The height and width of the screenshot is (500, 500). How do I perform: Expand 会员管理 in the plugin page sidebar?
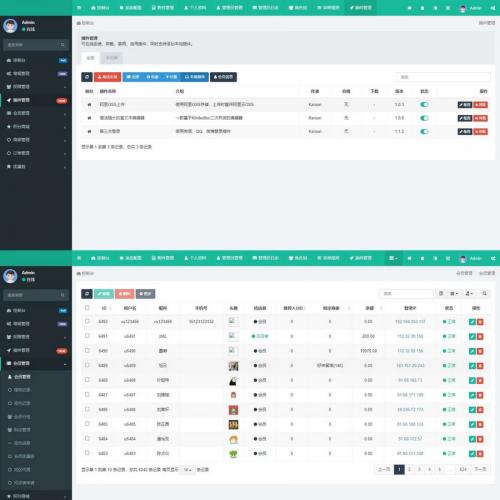coord(36,113)
